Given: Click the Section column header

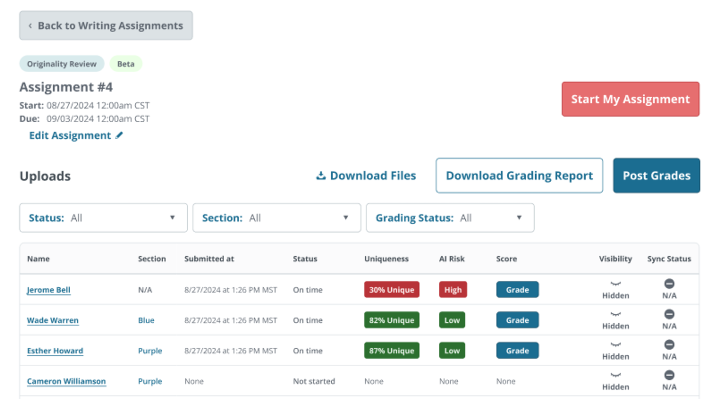Looking at the screenshot, I should (x=152, y=259).
